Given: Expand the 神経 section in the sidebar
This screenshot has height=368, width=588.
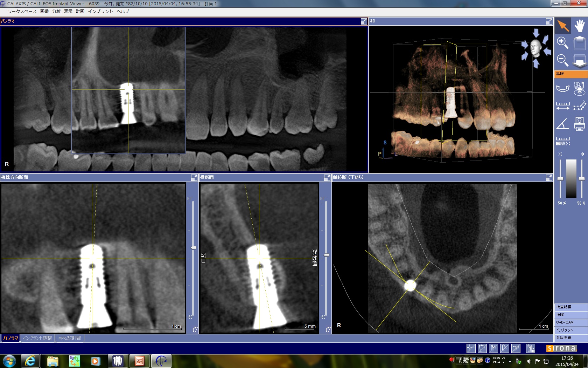Looking at the screenshot, I should 570,315.
